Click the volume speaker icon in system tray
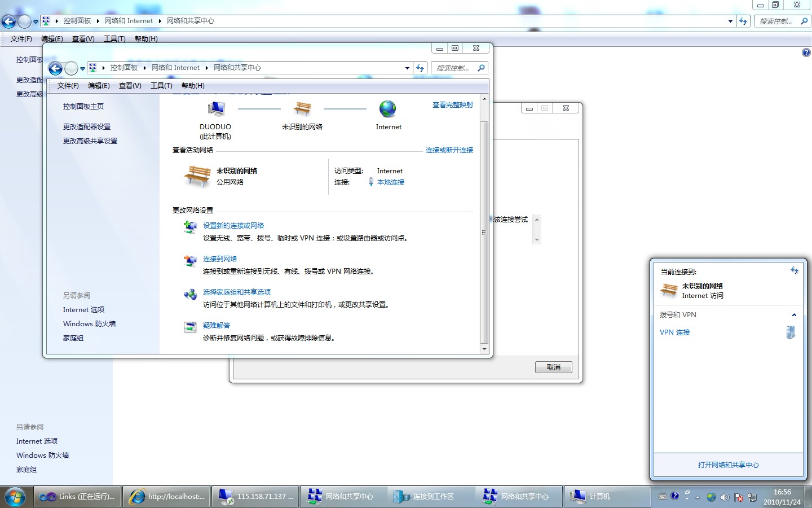This screenshot has height=508, width=812. click(x=725, y=497)
